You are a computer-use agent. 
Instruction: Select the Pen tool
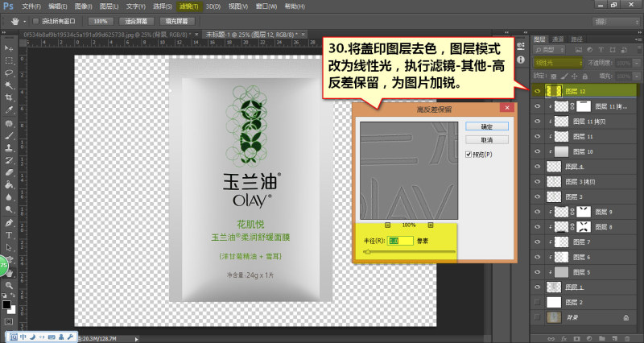coord(9,223)
